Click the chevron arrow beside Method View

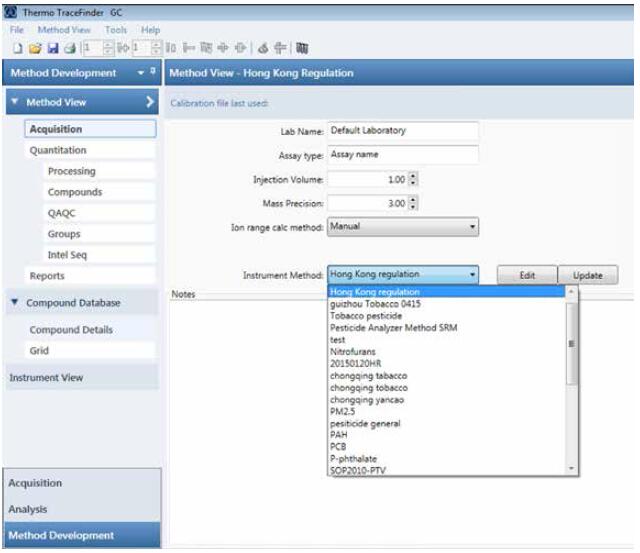coord(150,102)
